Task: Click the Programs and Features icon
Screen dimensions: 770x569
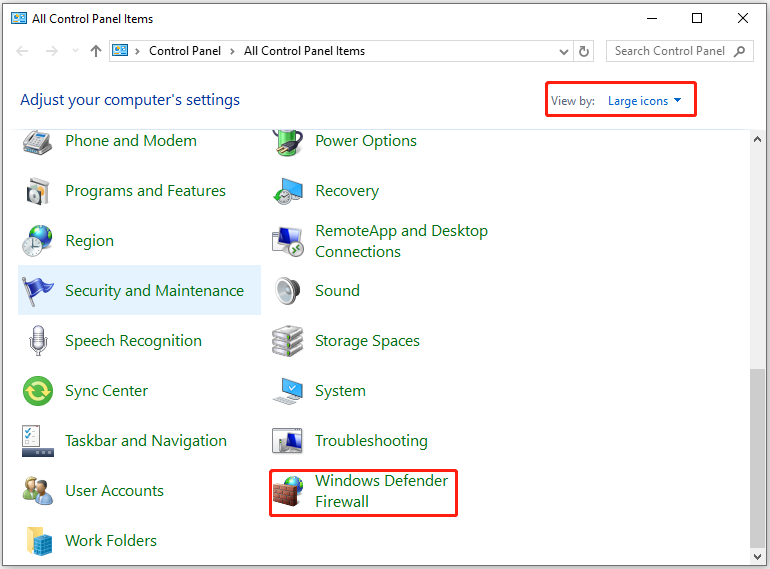Action: coord(38,191)
